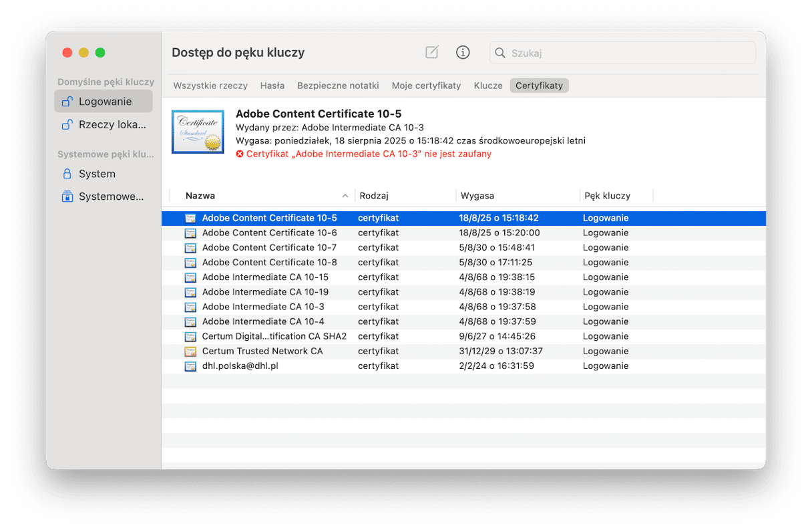Click the green full-screen window button

(100, 52)
